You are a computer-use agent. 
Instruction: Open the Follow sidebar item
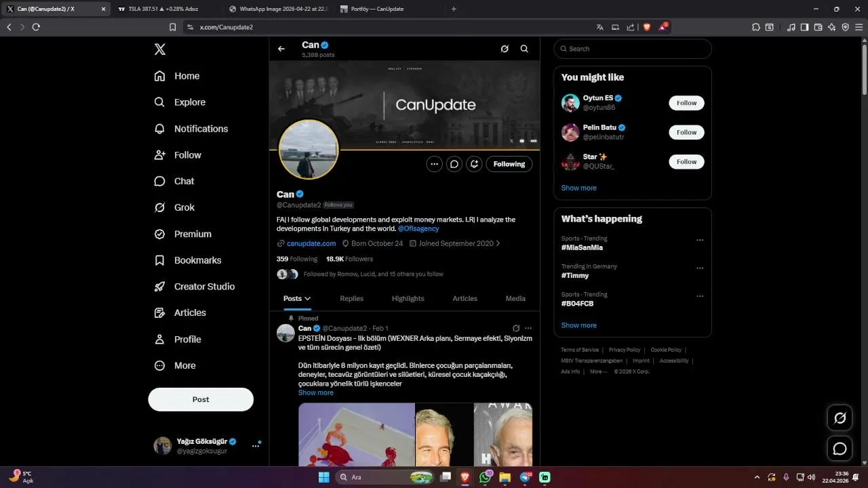(178, 155)
